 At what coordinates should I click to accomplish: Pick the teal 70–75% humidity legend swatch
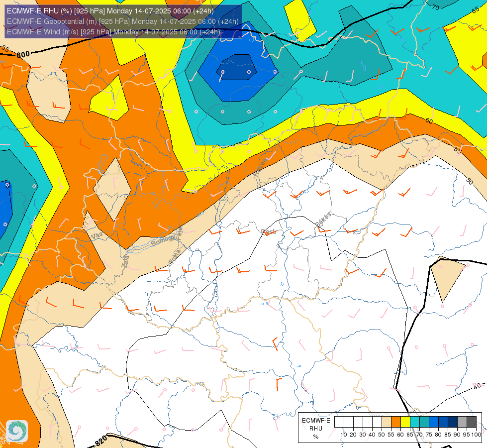[x=425, y=422]
